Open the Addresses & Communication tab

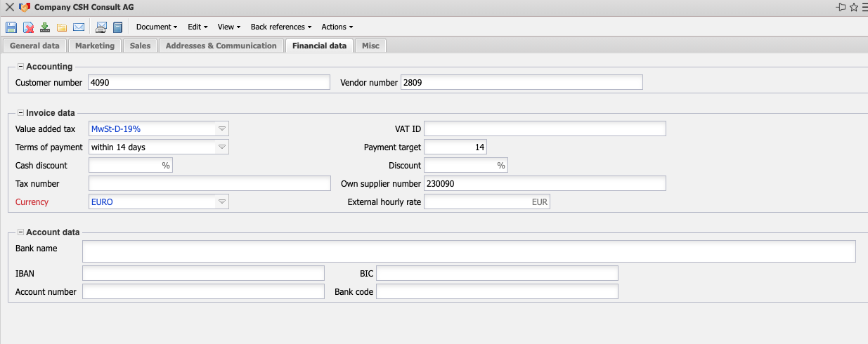coord(221,46)
